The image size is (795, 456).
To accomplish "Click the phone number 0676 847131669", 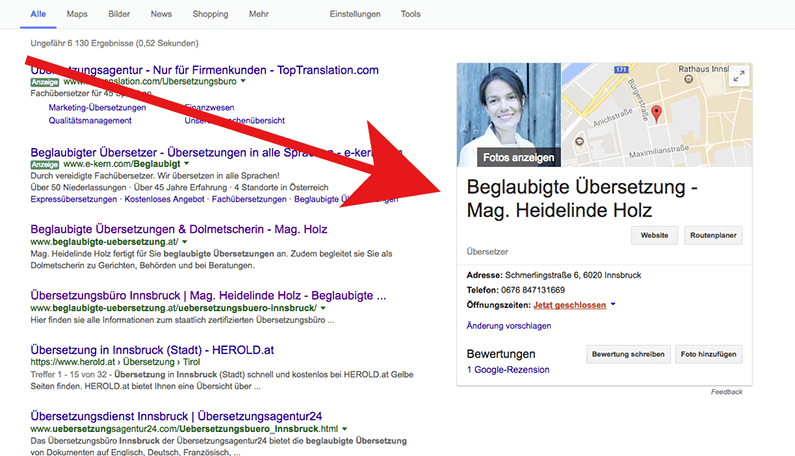I will point(533,290).
